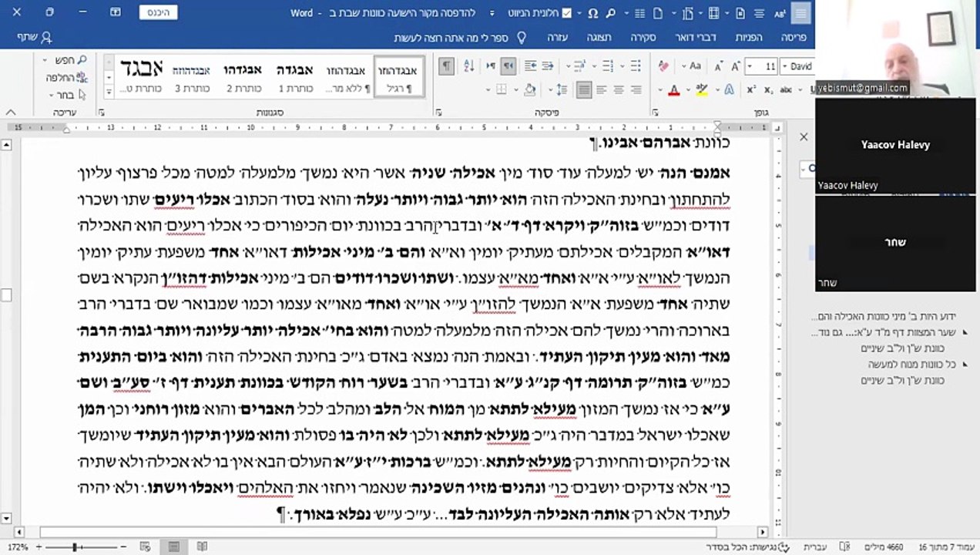The height and width of the screenshot is (555, 980).
Task: Click the החלפה replace button
Action: coord(67,78)
